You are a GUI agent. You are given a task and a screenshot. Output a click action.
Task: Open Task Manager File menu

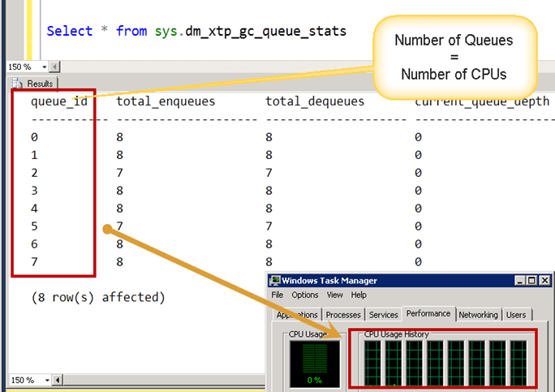277,295
